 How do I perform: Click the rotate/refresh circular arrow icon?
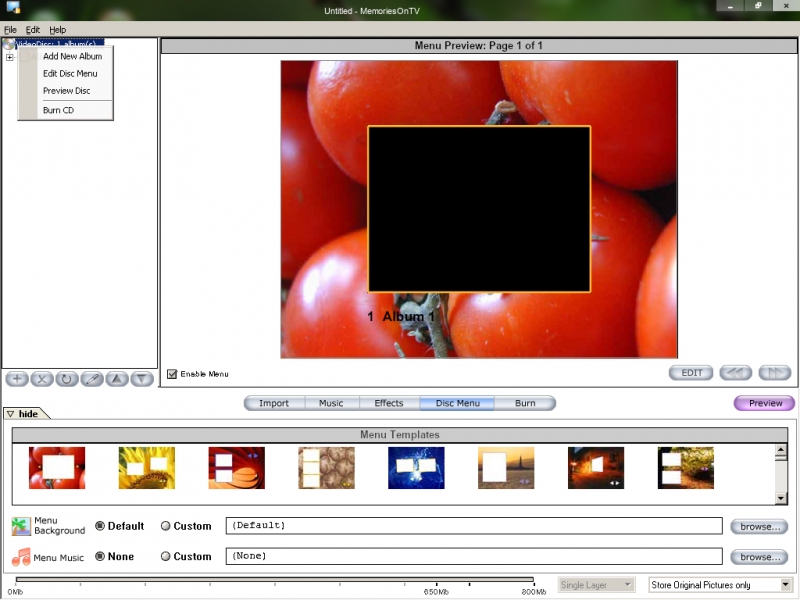coord(67,379)
